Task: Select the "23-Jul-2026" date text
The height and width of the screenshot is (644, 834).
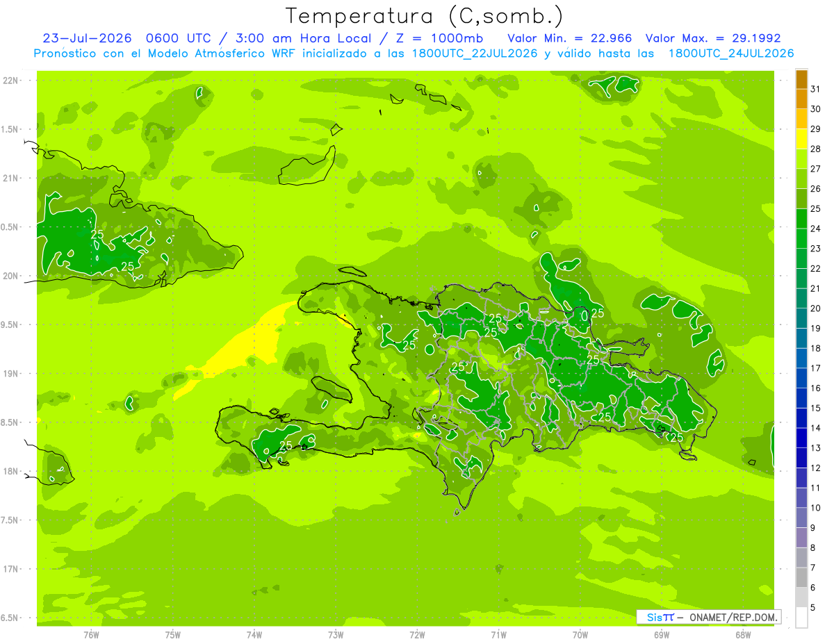Action: 90,38
